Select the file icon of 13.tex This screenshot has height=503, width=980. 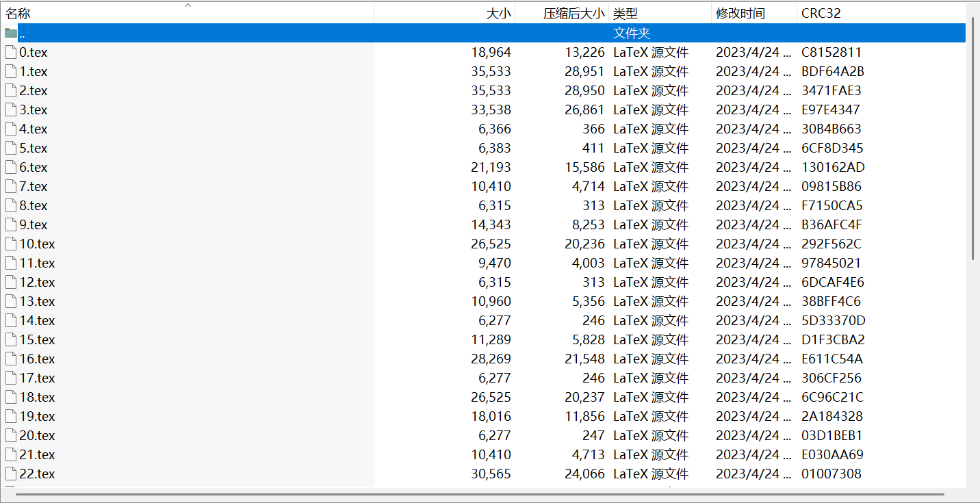pos(11,301)
